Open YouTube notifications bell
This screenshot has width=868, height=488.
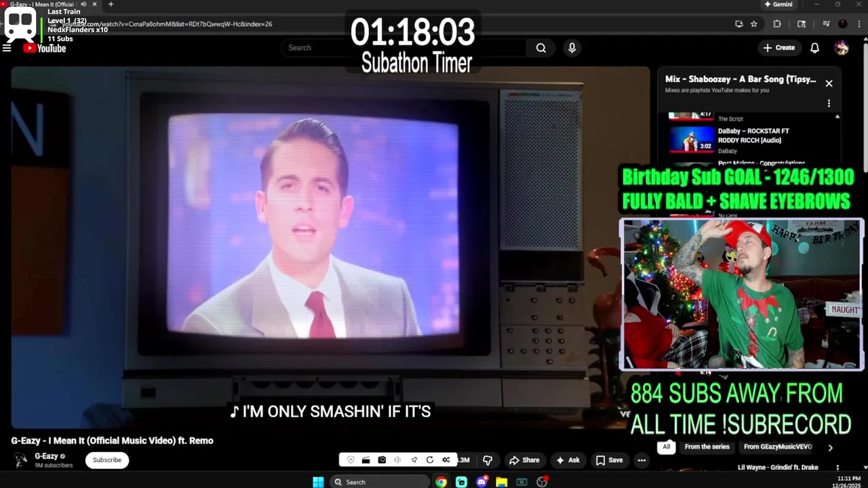815,48
